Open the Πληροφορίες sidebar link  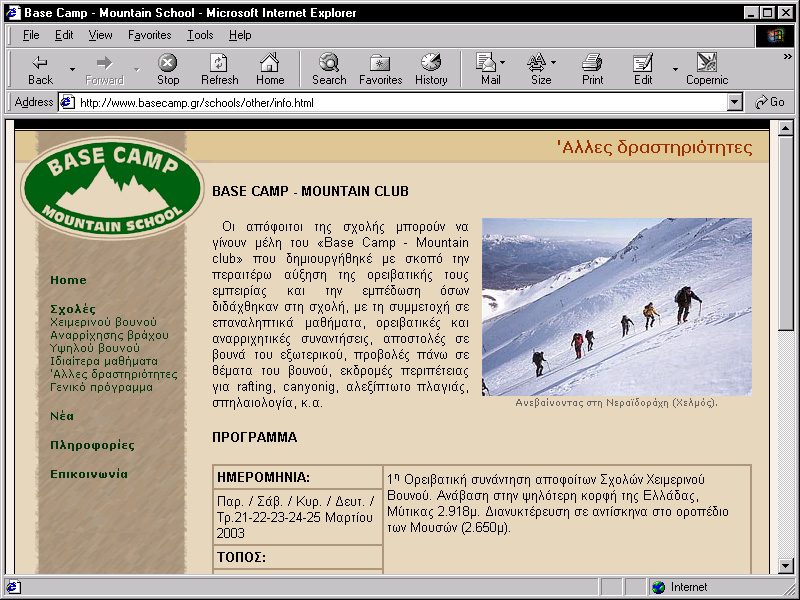click(92, 445)
